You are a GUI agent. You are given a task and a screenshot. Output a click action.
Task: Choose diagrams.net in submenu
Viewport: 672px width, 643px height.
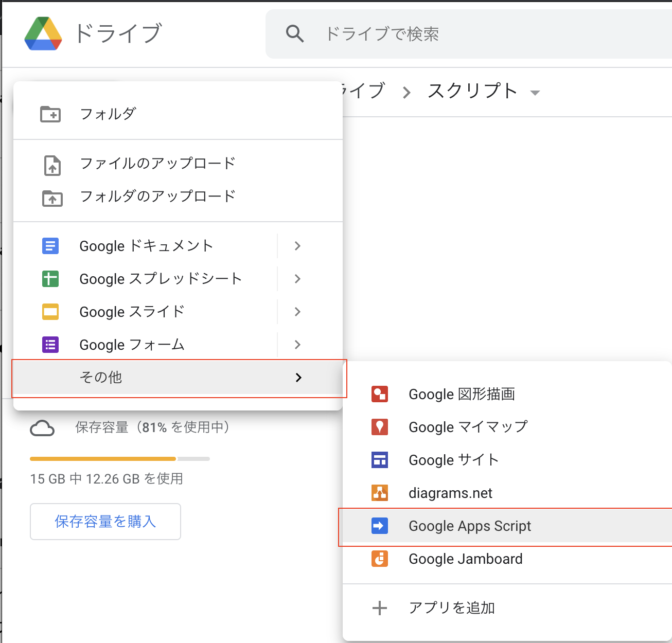point(507,493)
